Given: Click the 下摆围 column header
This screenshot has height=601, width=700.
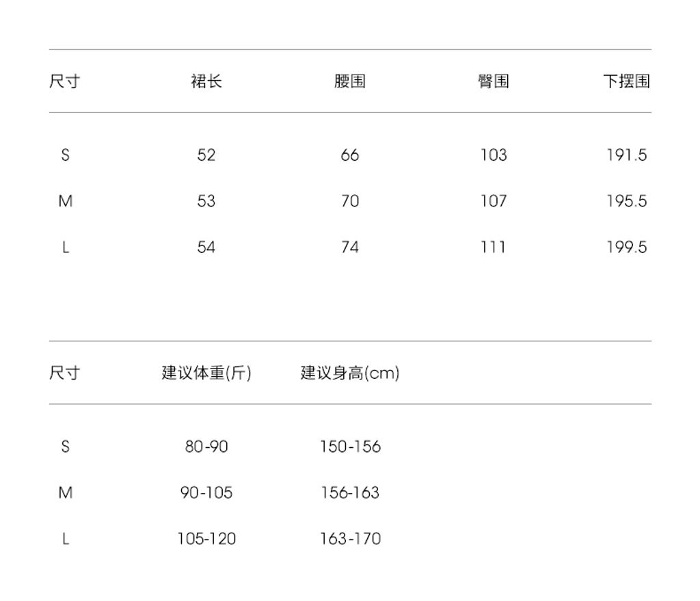Looking at the screenshot, I should (626, 81).
